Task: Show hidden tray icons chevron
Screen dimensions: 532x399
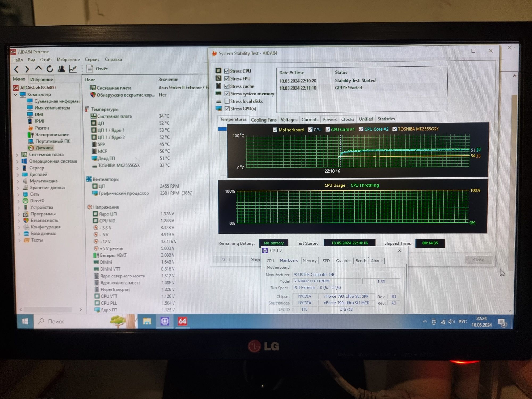Action: click(425, 322)
